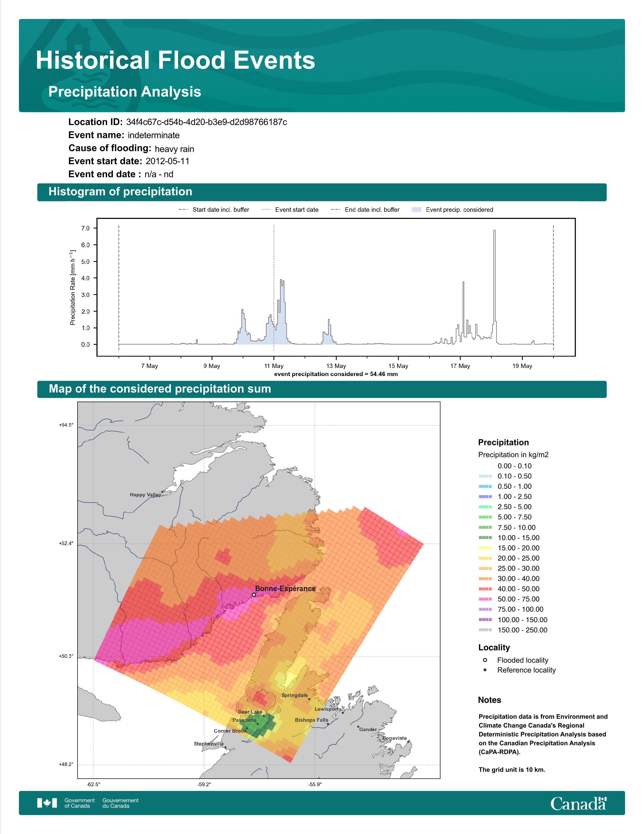Screen dimensions: 644x834
Task: Click the Notes heading
Action: [x=489, y=700]
